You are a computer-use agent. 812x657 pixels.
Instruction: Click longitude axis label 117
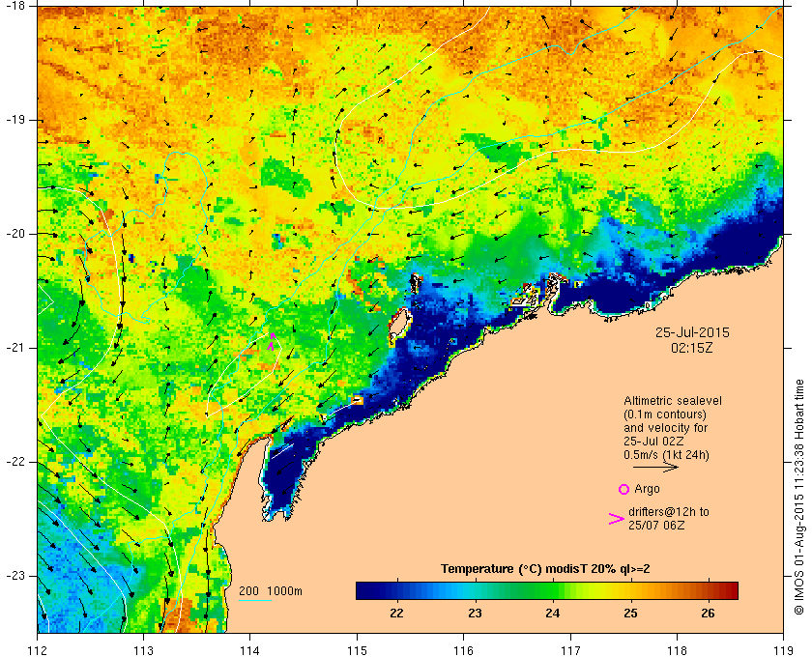click(x=570, y=649)
